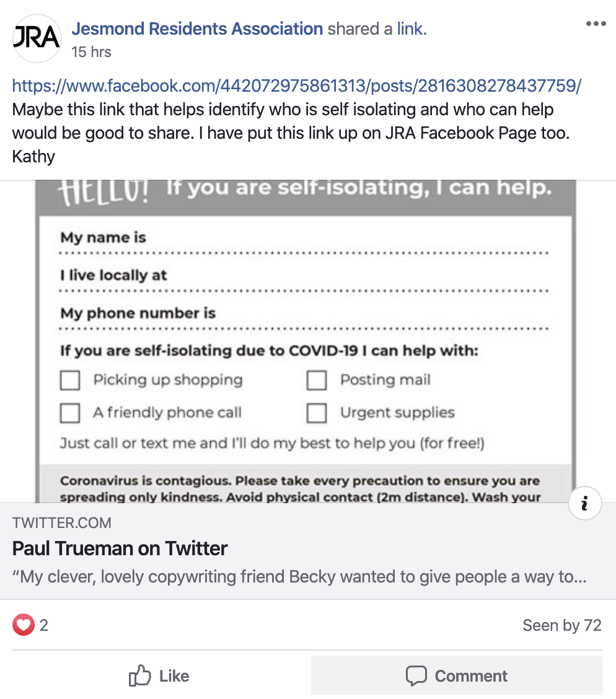Check the 'Urgent supplies' box
Screen dimensions: 616x699
click(x=317, y=413)
